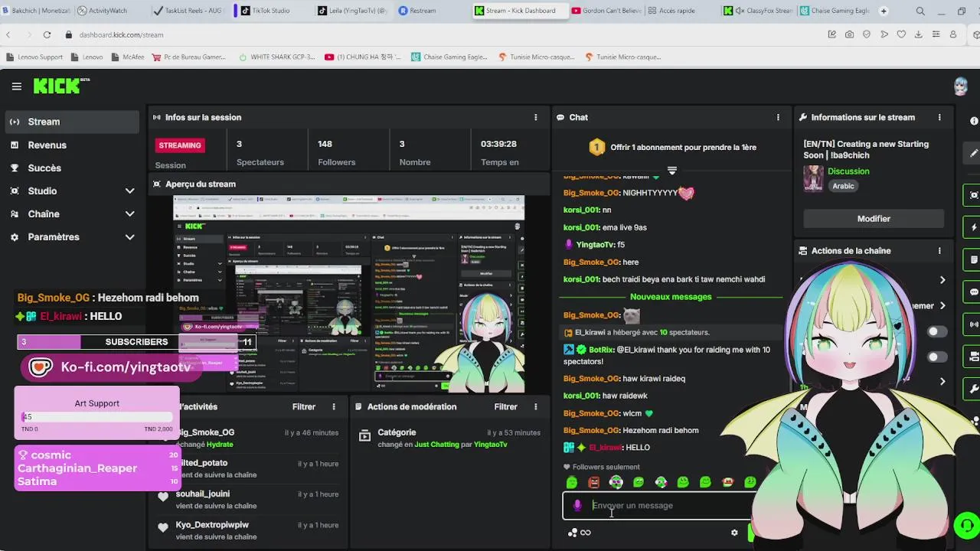
Task: Pick the first green Kick emote
Action: (571, 482)
